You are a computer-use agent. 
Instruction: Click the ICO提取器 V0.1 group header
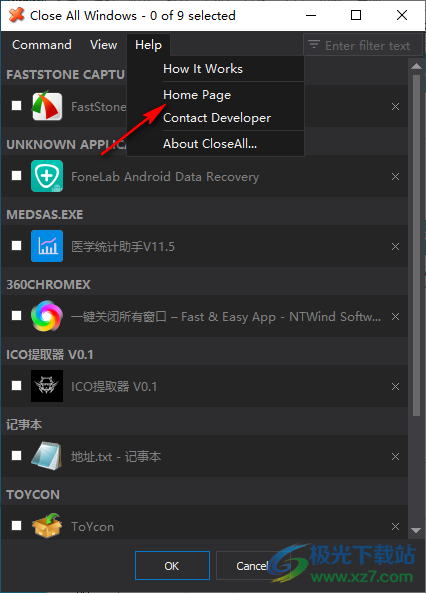(x=50, y=354)
